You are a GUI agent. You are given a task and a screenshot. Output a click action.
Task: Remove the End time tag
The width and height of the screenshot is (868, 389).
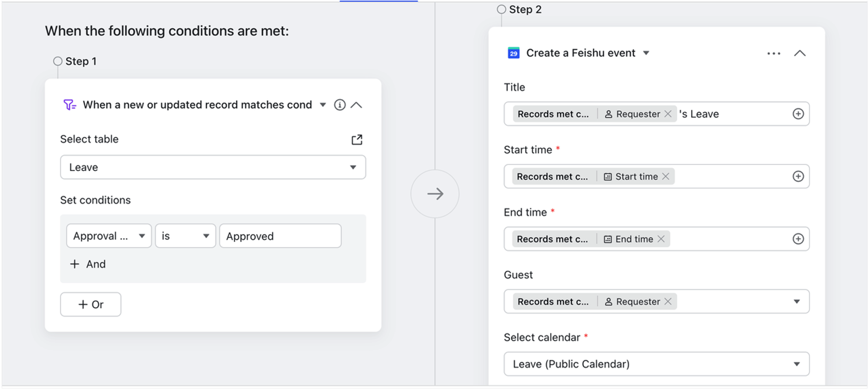click(x=661, y=239)
